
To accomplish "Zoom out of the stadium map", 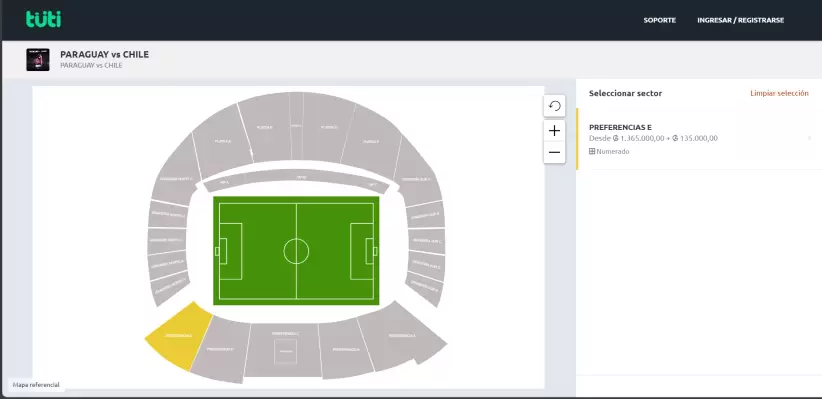I will [x=554, y=153].
